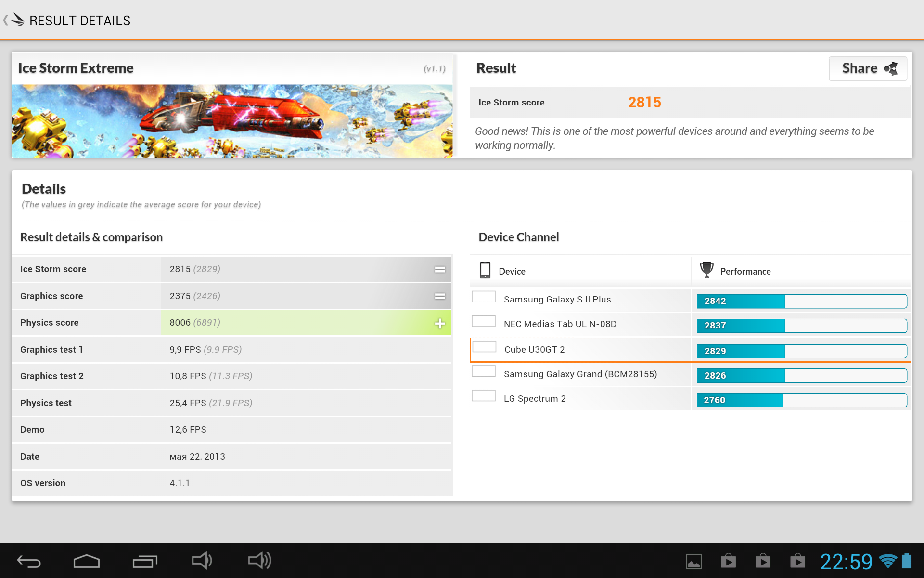This screenshot has height=578, width=924.
Task: Select the Cube U30GT 2 checkbox
Action: (x=484, y=347)
